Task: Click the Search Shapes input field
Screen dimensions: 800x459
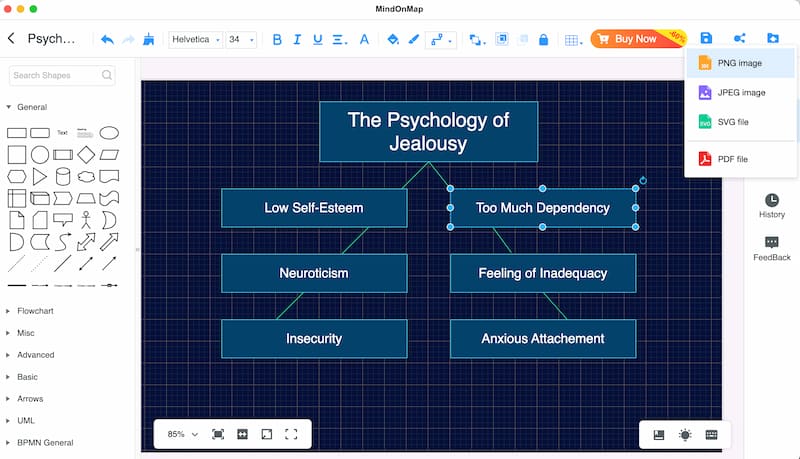Action: [57, 75]
